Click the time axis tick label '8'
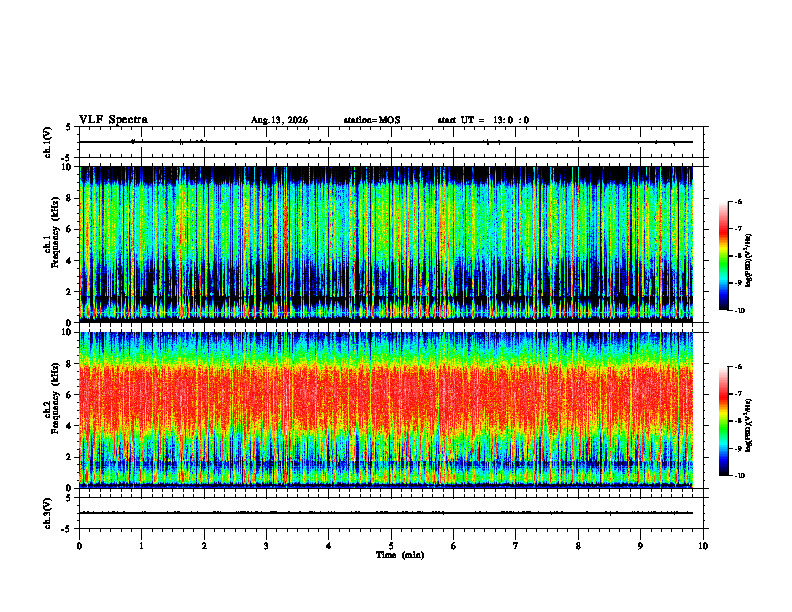Screen dimensions: 792x612 (x=578, y=546)
